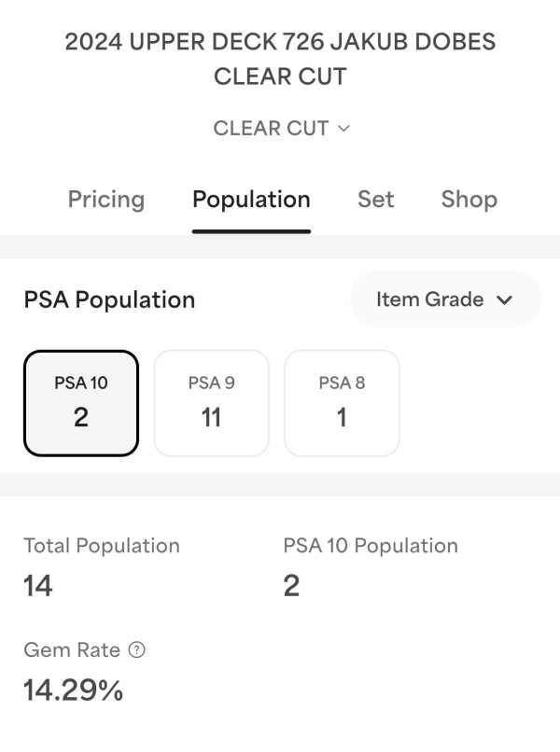Image resolution: width=560 pixels, height=752 pixels.
Task: Click the PSA 10 Population label
Action: point(371,546)
